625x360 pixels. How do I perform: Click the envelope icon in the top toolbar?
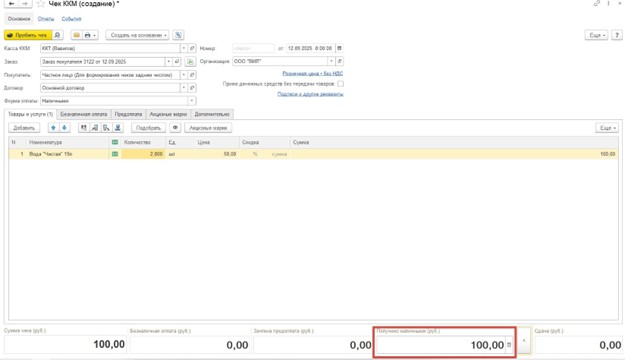click(x=77, y=35)
